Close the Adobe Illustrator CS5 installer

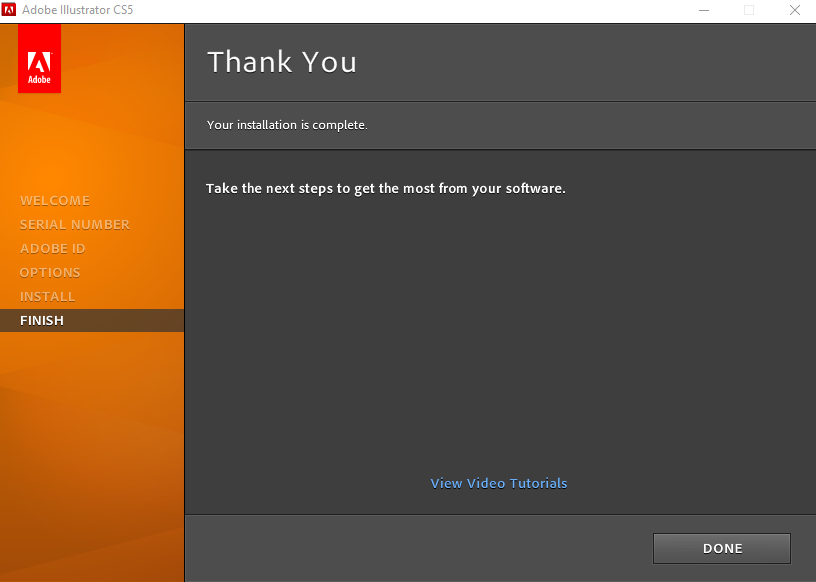click(x=795, y=10)
